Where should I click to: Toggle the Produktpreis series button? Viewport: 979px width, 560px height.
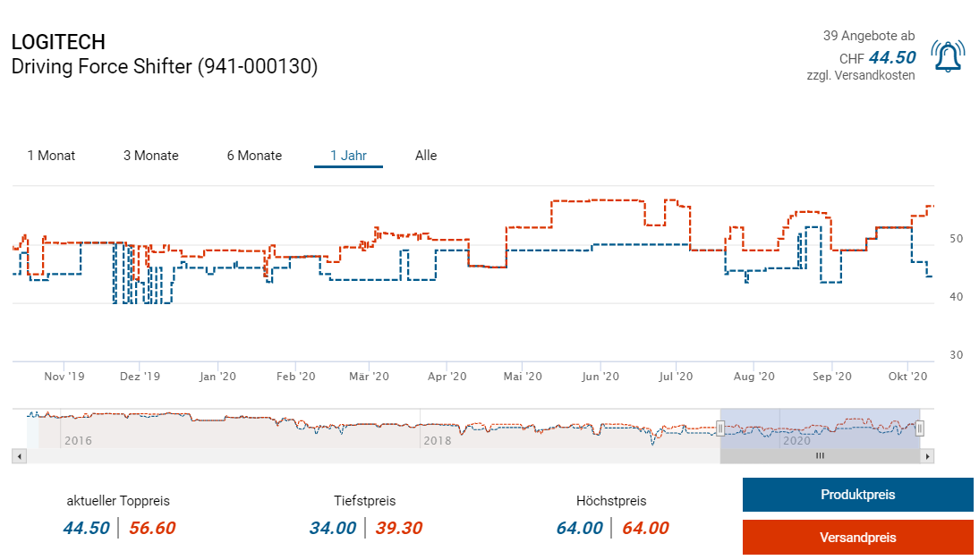click(858, 495)
